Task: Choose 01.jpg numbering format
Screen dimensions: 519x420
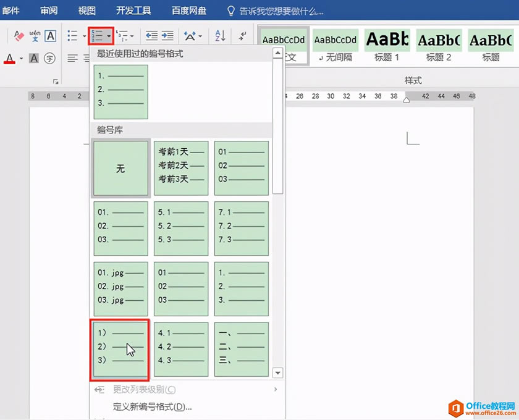Action: (121, 289)
